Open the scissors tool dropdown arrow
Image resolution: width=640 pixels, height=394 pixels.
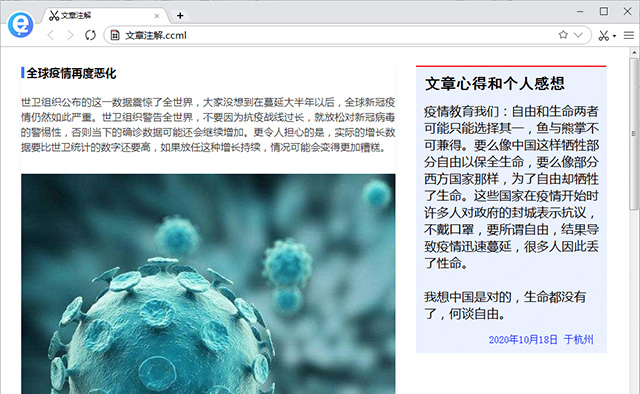[614, 36]
